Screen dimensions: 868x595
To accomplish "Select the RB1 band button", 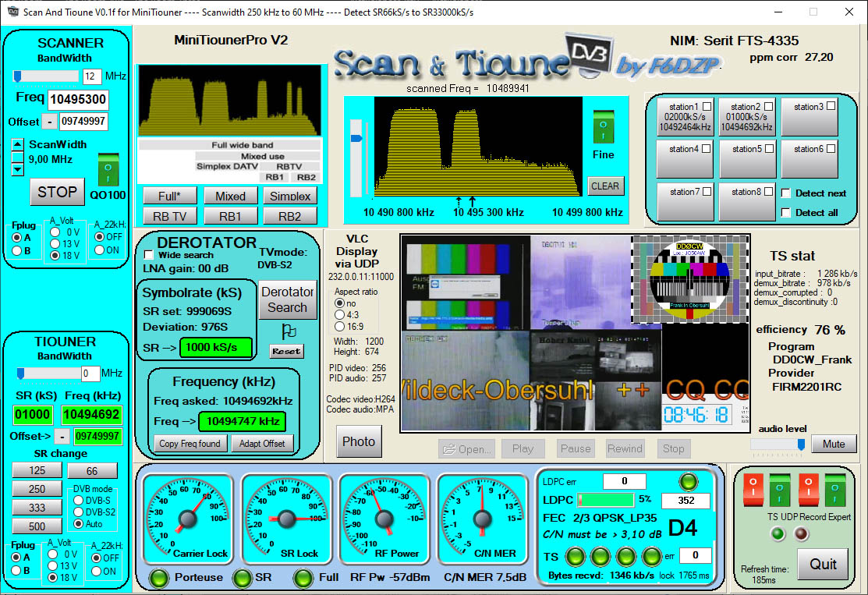I will (x=230, y=217).
